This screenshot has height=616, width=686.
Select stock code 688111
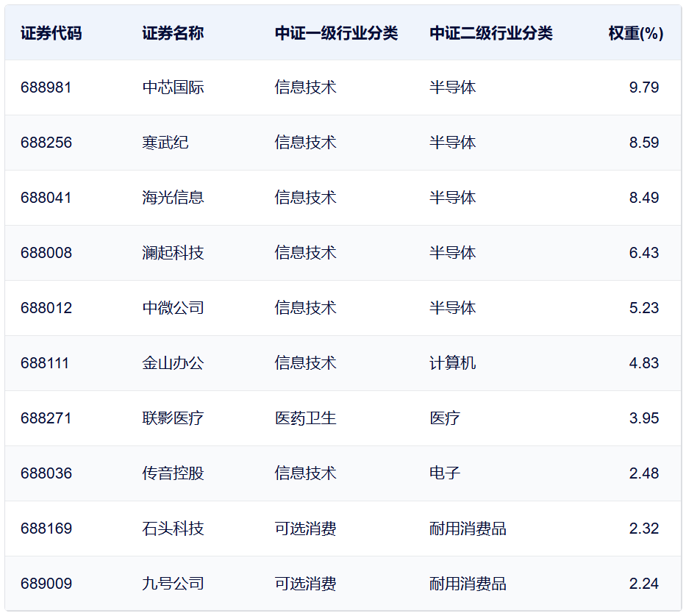tap(45, 363)
